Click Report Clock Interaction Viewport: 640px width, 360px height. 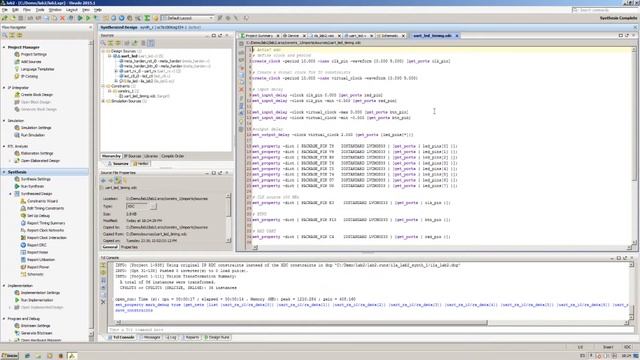point(47,238)
